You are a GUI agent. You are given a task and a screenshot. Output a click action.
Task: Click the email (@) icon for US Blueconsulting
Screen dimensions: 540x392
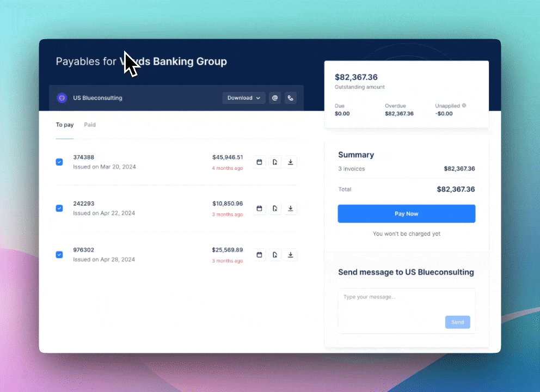(x=275, y=98)
